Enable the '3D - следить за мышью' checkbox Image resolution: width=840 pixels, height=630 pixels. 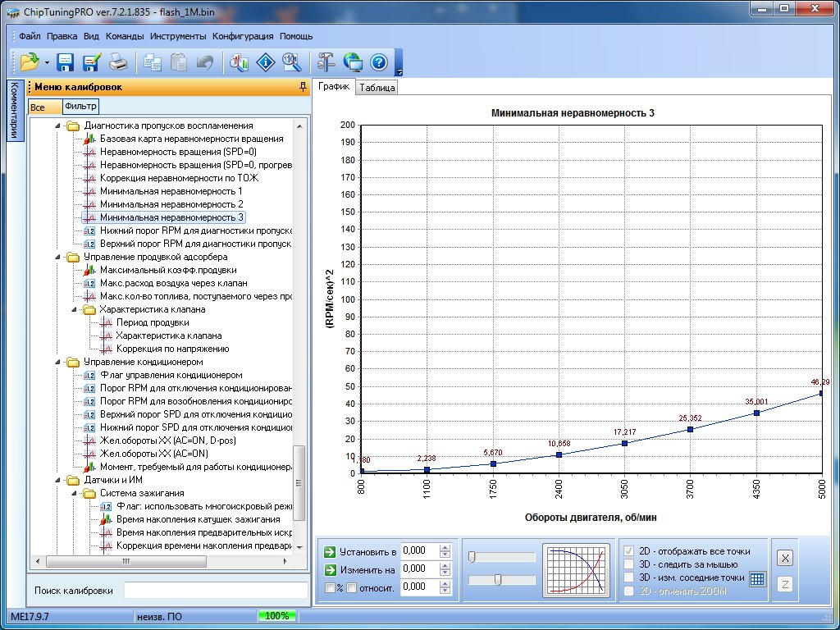[629, 564]
